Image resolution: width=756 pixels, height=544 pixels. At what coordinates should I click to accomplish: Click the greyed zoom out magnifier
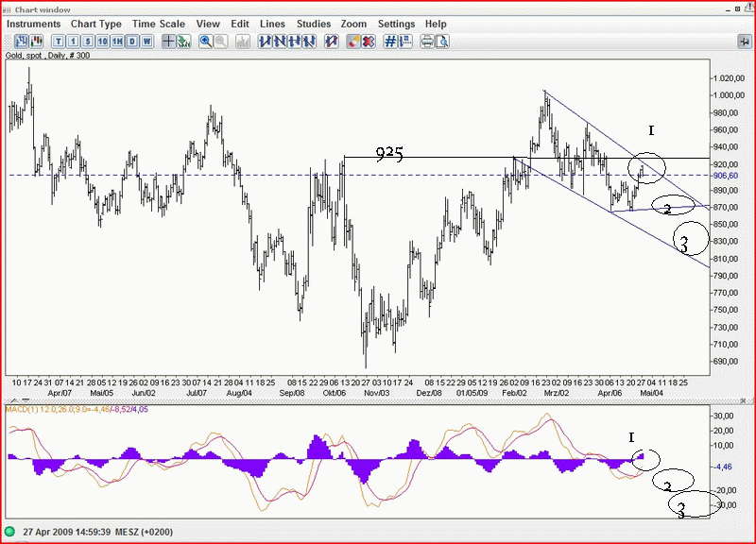point(221,42)
